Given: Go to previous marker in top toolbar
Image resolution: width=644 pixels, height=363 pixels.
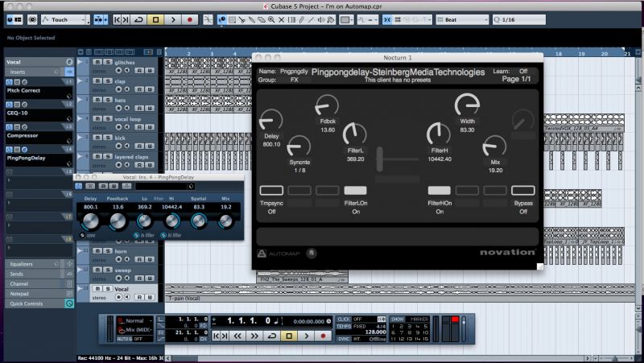Looking at the screenshot, I should point(117,19).
